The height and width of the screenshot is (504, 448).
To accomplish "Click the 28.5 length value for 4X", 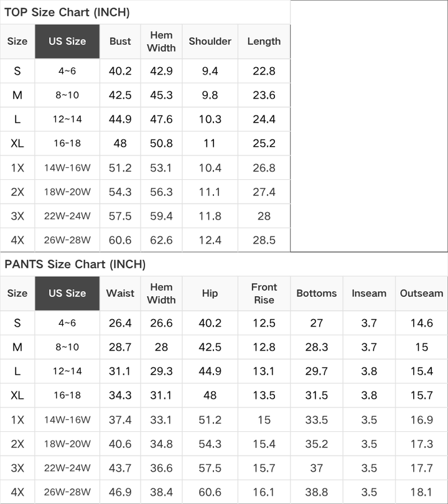I will pyautogui.click(x=264, y=240).
